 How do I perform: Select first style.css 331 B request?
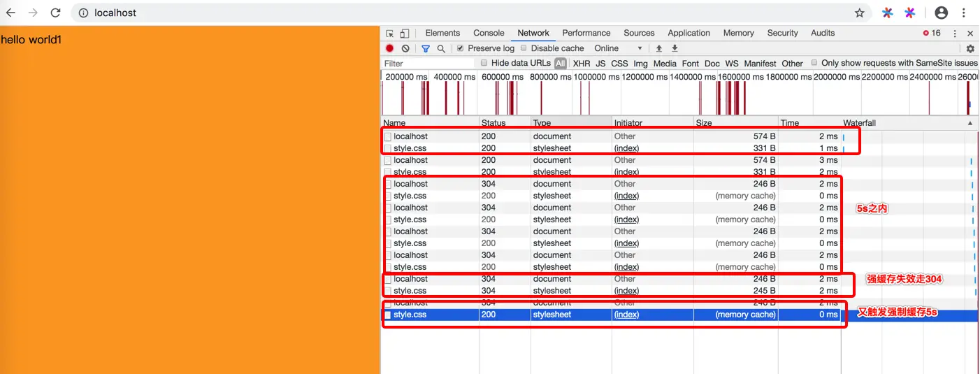click(x=679, y=148)
